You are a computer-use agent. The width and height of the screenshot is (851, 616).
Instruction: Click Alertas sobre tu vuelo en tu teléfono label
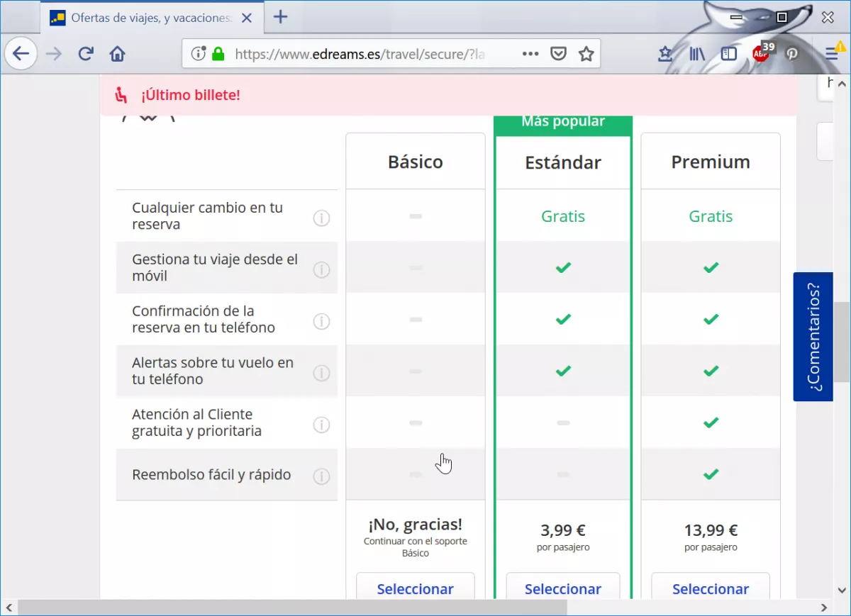pos(213,371)
